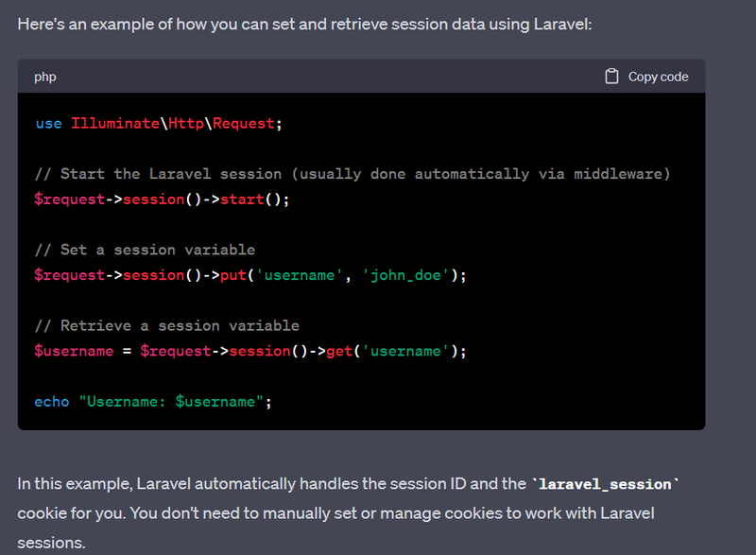Click the php language label
Viewport: 756px width, 555px height.
click(x=44, y=78)
